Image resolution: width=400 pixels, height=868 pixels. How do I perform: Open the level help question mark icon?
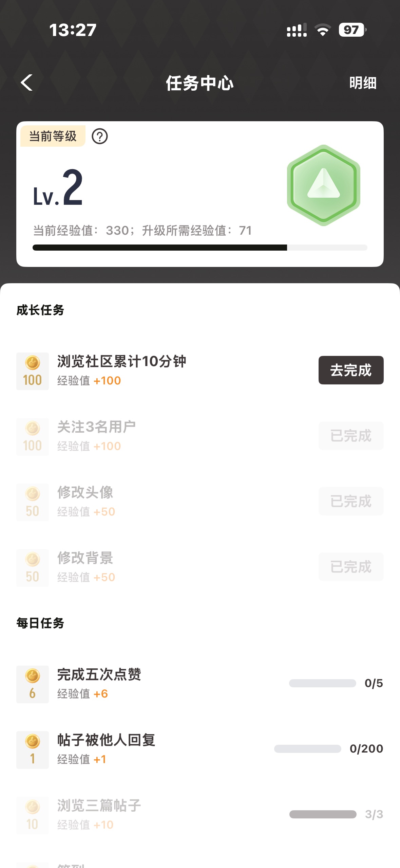click(100, 137)
